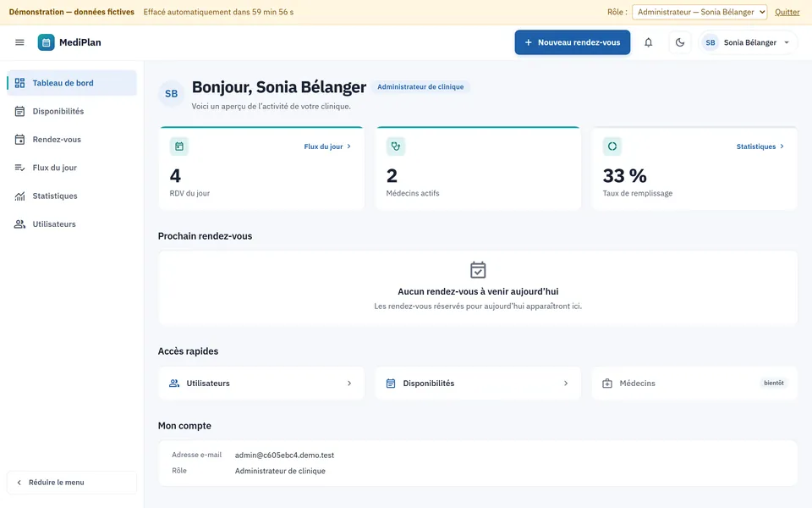812x508 pixels.
Task: Open Flux du jour link on RDV card
Action: [327, 146]
